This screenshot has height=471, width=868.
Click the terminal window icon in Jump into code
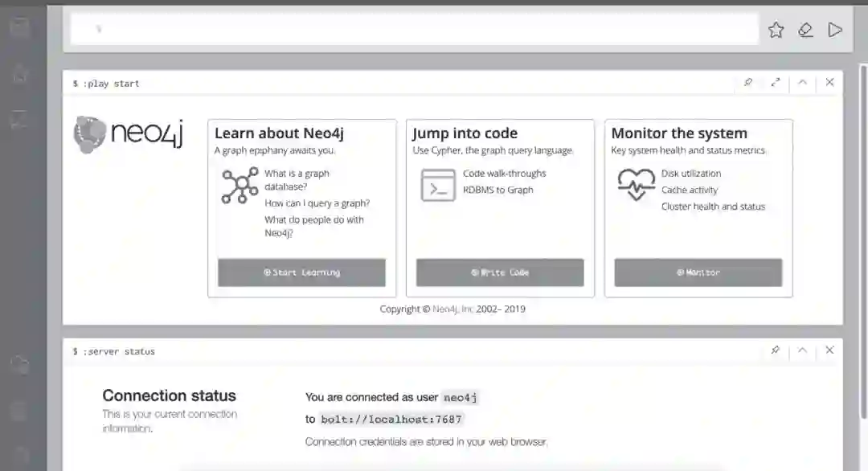[x=438, y=185]
